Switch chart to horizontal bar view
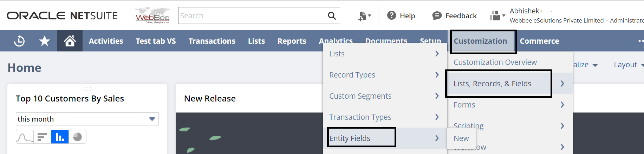 [x=42, y=137]
